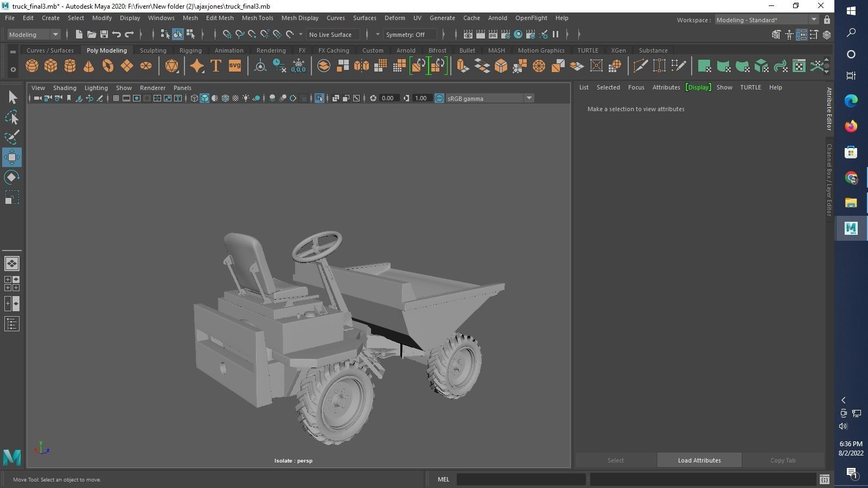
Task: Click the Open scene folder icon
Action: (92, 35)
